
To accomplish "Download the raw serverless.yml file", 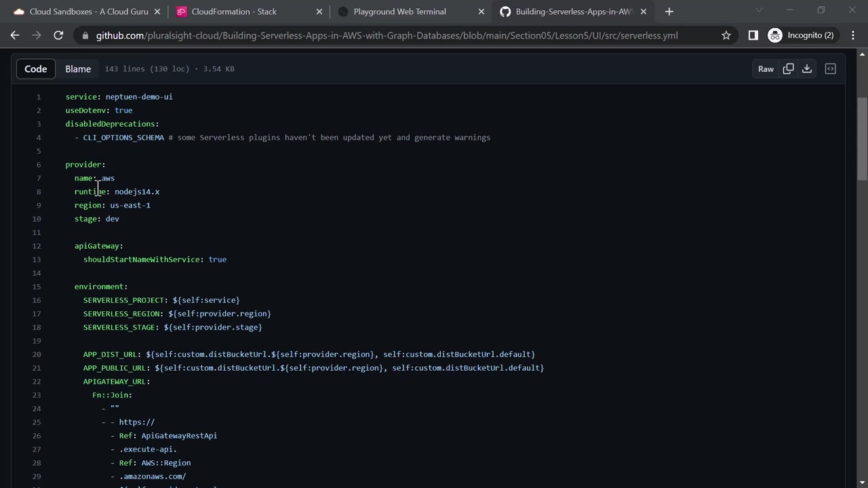I will [x=807, y=68].
